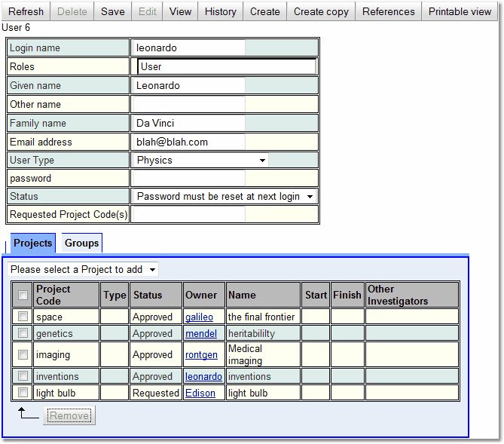This screenshot has height=444, width=504.
Task: Select the Projects tab
Action: click(x=32, y=243)
